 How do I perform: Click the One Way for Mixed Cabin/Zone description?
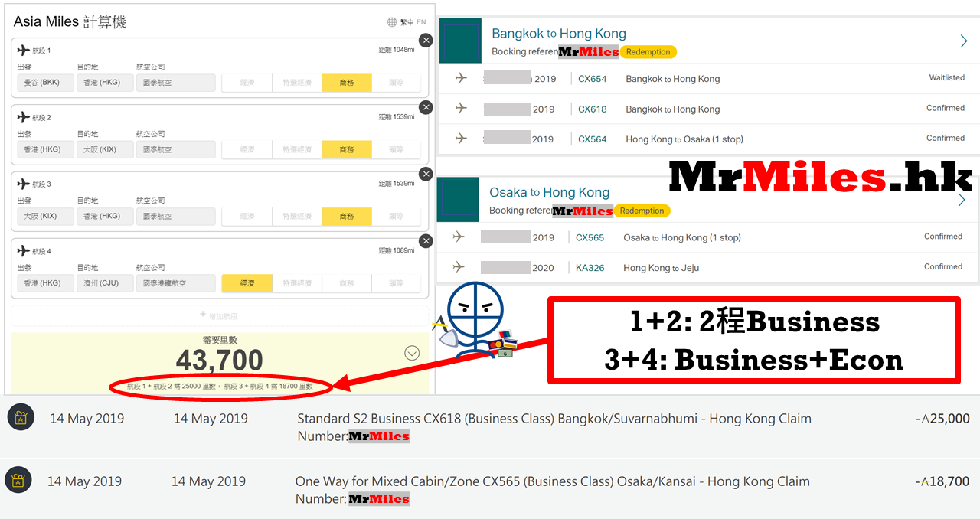pyautogui.click(x=553, y=490)
